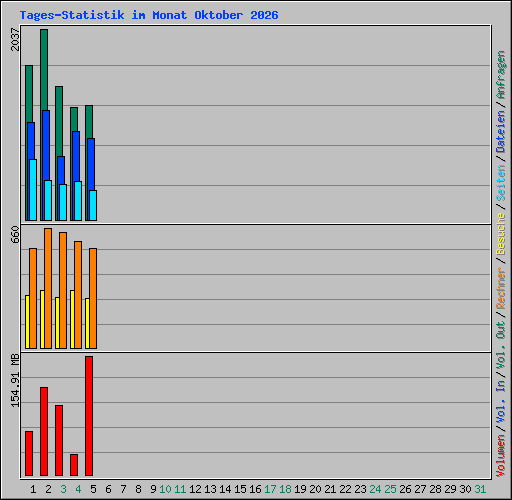Click the red Volumen bar for day 1

pos(29,453)
